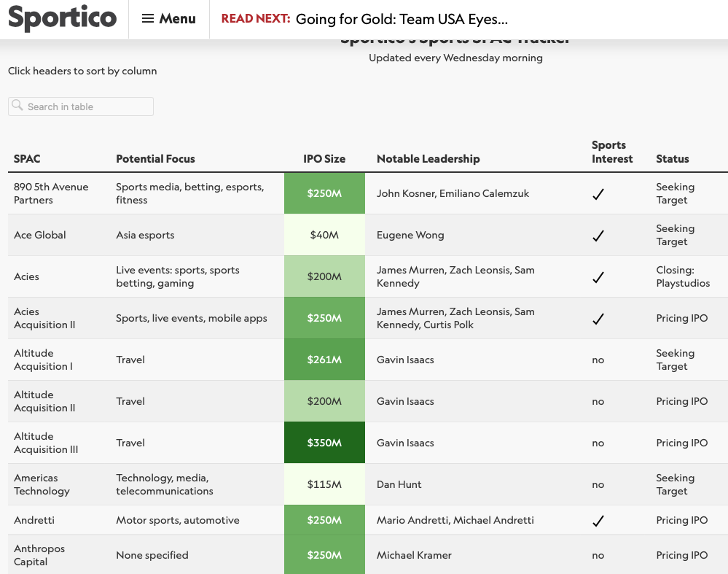Select the 'Altitude Acquisition I' name cell
This screenshot has height=574, width=728.
[43, 360]
